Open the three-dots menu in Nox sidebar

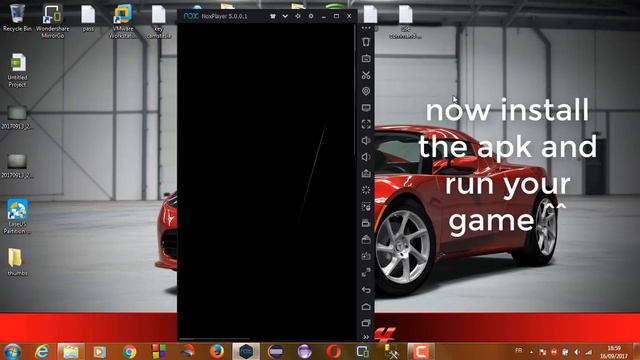pyautogui.click(x=366, y=28)
